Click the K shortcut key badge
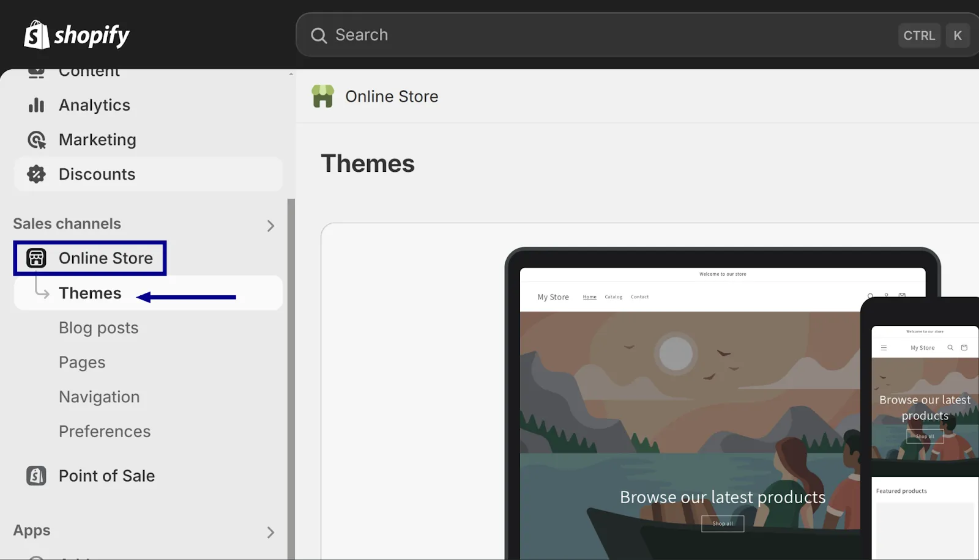Viewport: 979px width, 560px height. tap(958, 35)
